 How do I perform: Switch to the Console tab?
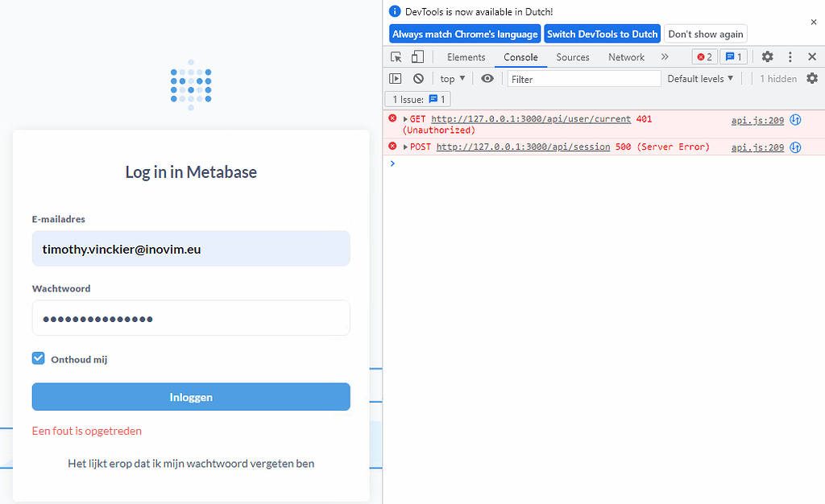pyautogui.click(x=520, y=57)
